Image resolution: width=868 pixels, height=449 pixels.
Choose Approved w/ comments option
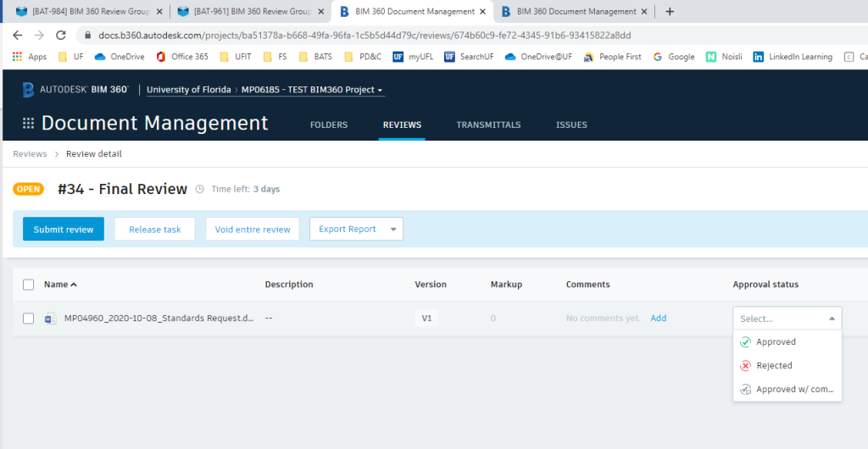787,390
